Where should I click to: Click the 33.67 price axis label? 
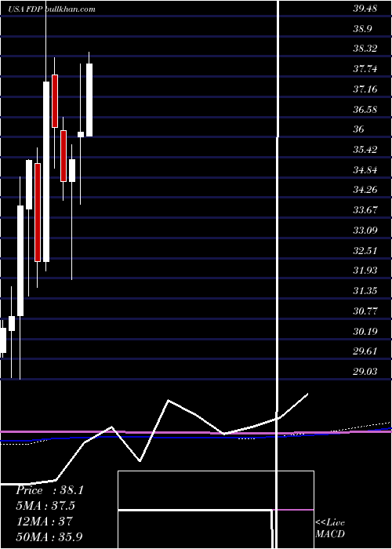(365, 210)
